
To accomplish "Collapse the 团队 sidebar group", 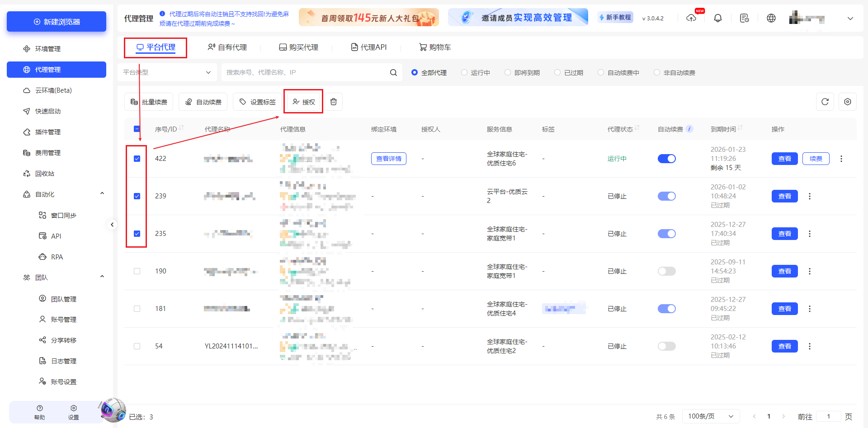I will [x=102, y=277].
